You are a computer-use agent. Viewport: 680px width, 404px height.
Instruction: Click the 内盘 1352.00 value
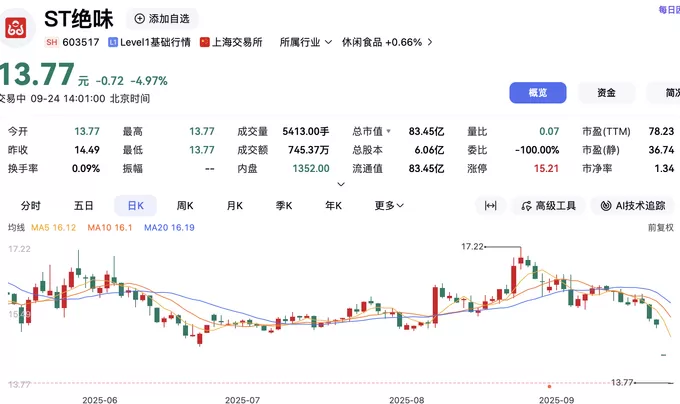point(311,168)
